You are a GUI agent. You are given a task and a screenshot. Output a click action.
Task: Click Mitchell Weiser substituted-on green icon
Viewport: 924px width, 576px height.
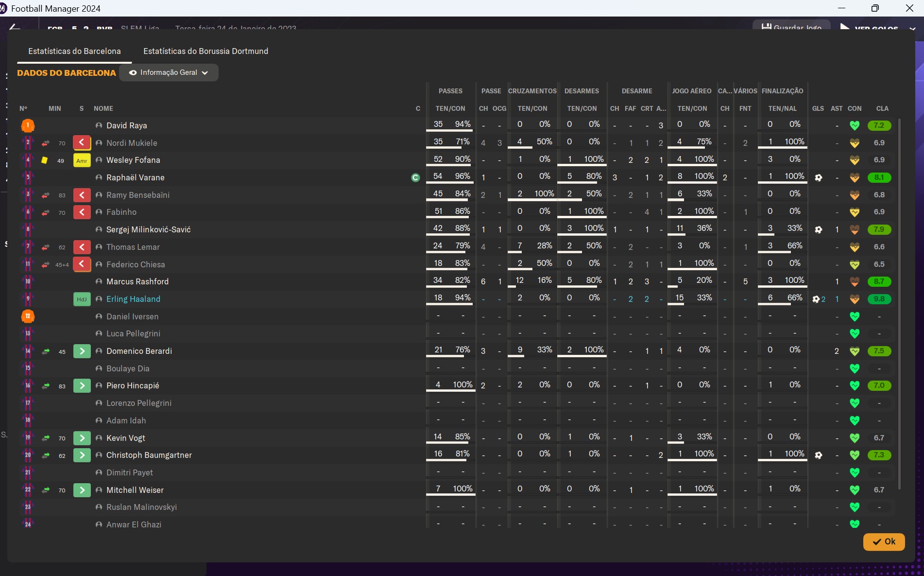pos(82,490)
